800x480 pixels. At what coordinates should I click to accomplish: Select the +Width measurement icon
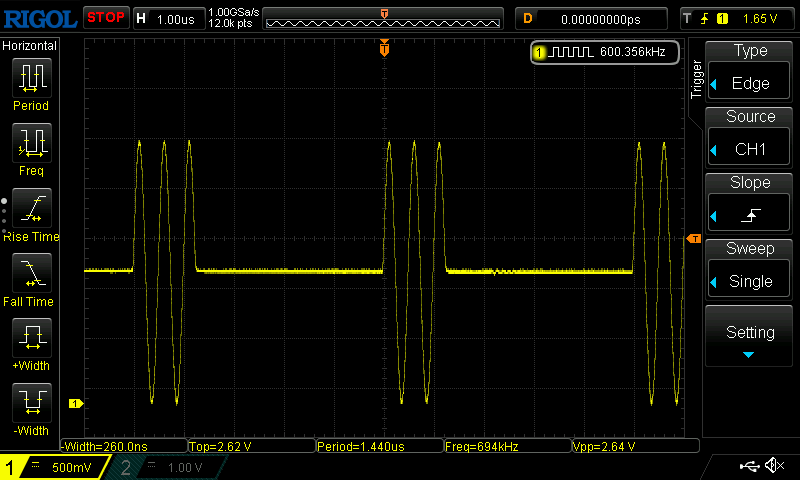32,338
